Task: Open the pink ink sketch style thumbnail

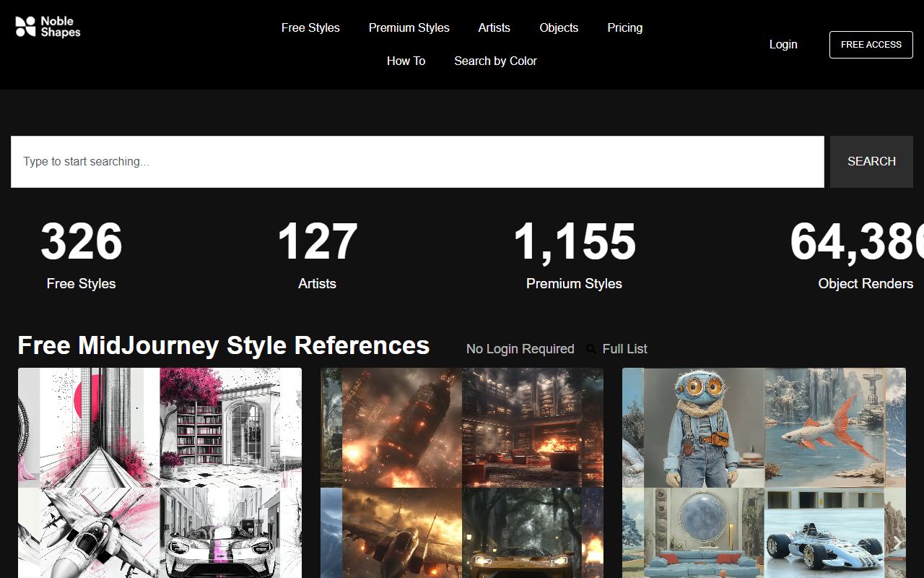Action: (x=160, y=473)
